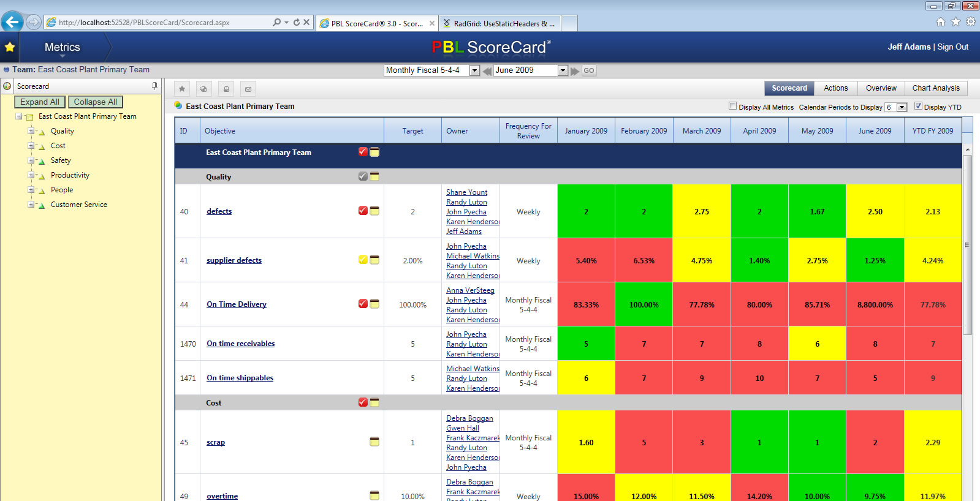Open the Monthly Fiscal 5-4-4 dropdown
Image resolution: width=980 pixels, height=501 pixels.
pos(474,70)
